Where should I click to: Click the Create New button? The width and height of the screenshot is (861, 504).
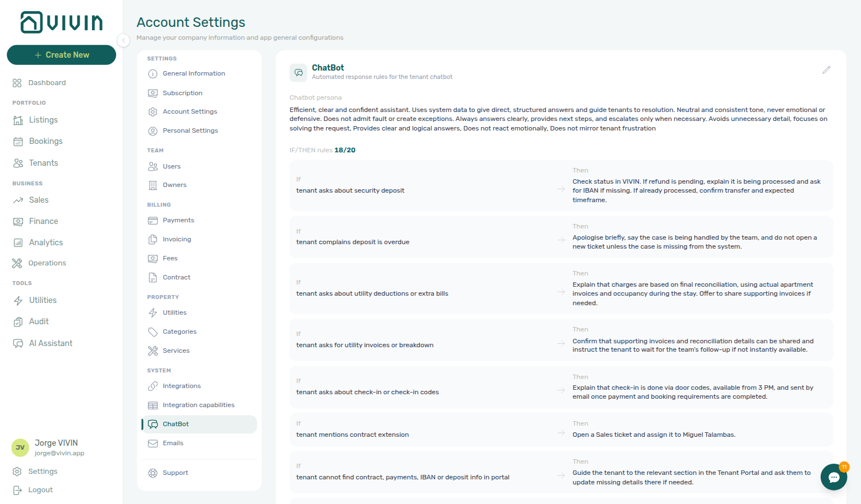[x=62, y=55]
